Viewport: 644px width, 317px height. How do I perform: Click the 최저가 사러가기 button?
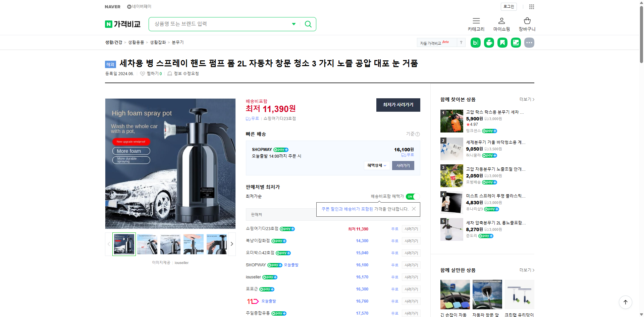pos(398,105)
